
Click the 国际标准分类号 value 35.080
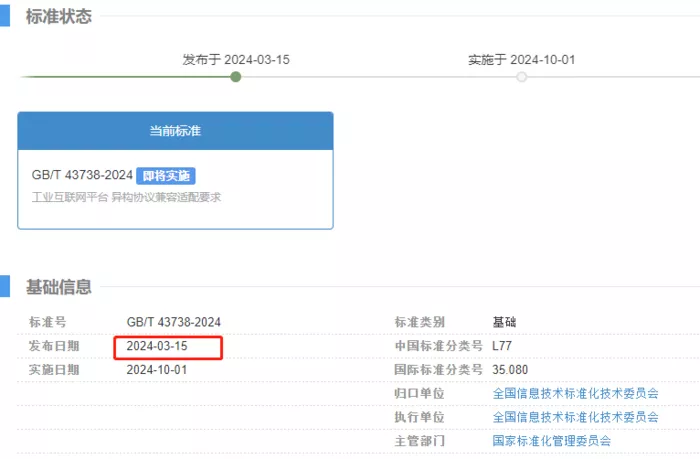(x=510, y=370)
